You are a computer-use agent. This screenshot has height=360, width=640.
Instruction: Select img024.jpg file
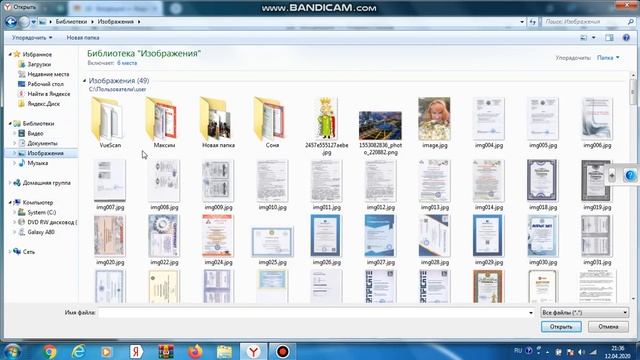[218, 240]
